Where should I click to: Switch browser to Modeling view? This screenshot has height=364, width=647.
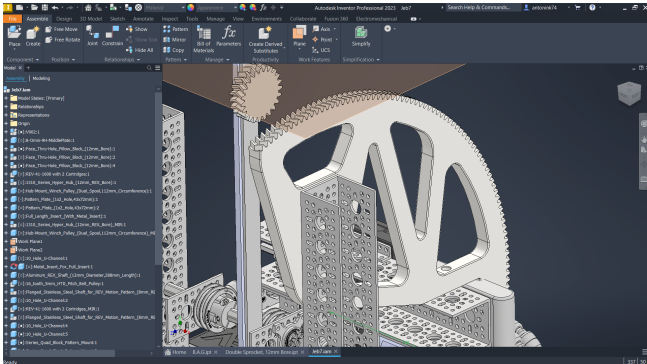coord(41,78)
